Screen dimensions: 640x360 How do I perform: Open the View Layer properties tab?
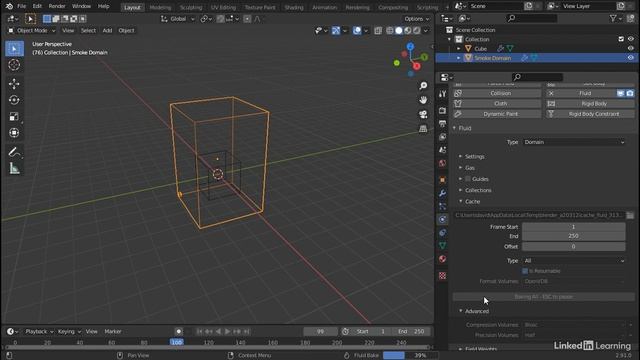[442, 137]
